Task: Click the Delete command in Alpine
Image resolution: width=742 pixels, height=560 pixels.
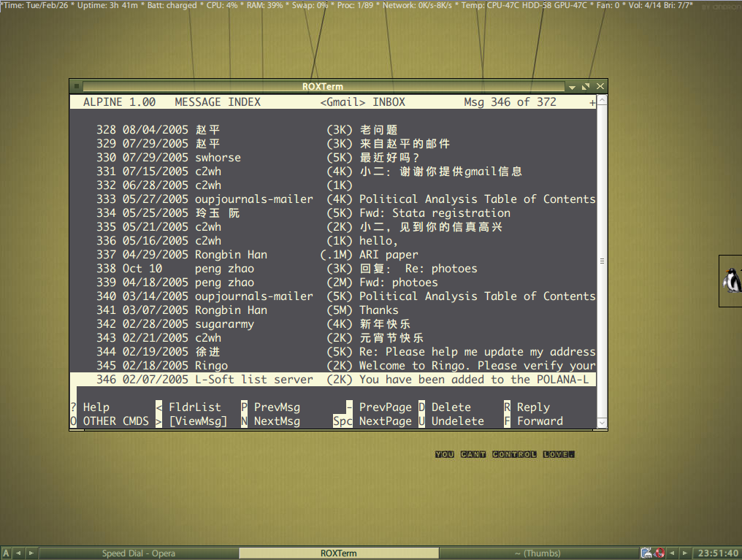Action: (x=451, y=407)
